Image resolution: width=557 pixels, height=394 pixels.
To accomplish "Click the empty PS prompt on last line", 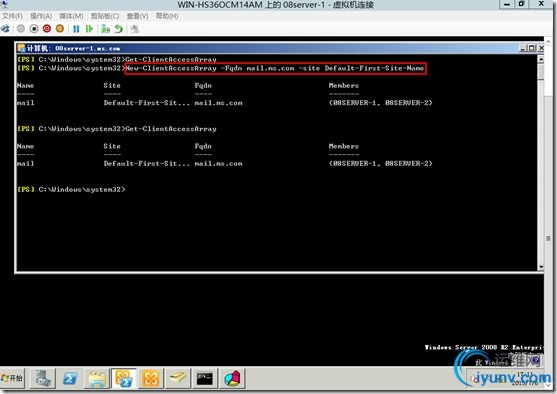I will [x=71, y=189].
